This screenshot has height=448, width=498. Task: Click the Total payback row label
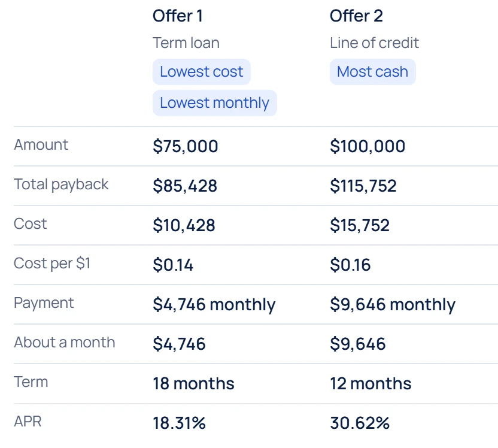[x=61, y=184]
